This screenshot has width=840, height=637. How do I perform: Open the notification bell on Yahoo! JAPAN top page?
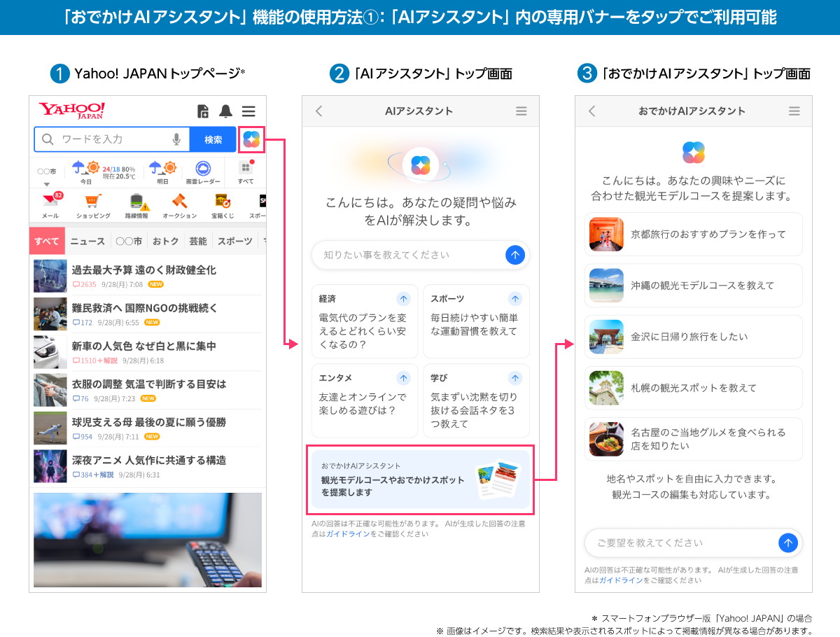tap(225, 111)
